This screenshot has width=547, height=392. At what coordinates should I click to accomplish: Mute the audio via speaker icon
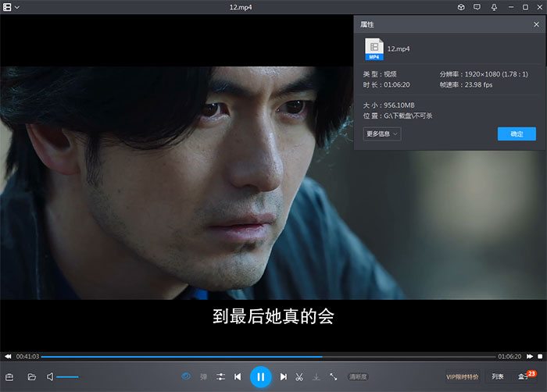(50, 377)
